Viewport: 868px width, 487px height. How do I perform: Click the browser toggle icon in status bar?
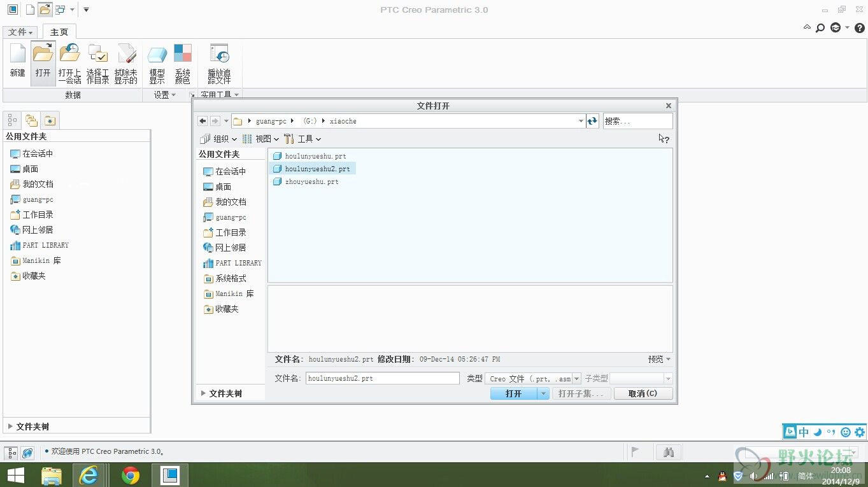pos(27,453)
